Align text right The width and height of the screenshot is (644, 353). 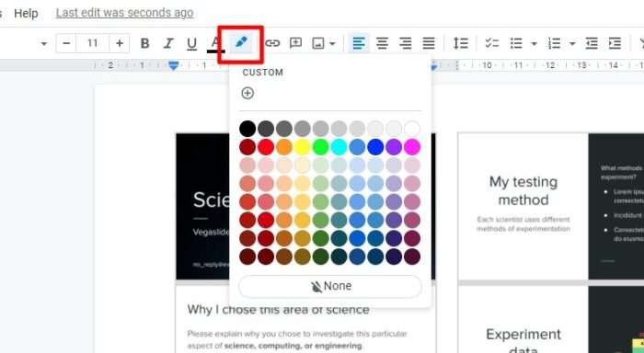point(406,43)
